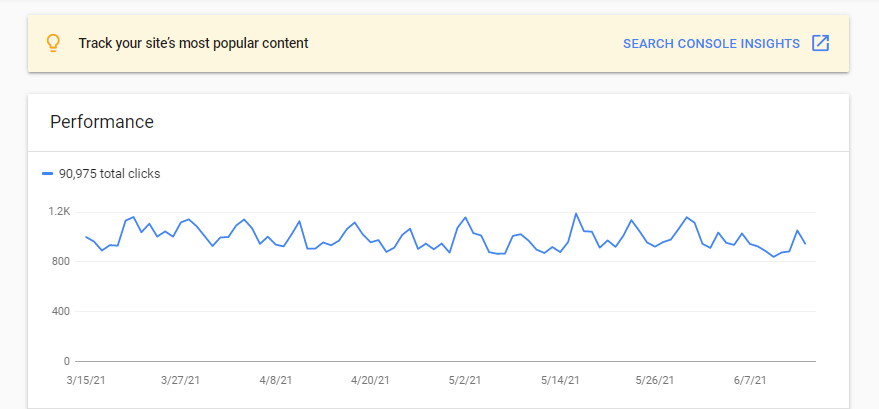The width and height of the screenshot is (879, 409).
Task: Click the lightbulb tip icon
Action: click(x=53, y=43)
